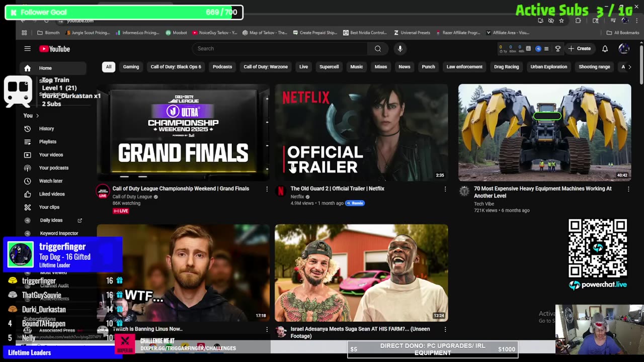Open Daily Ideas extension link
644x362 pixels.
coord(52,220)
